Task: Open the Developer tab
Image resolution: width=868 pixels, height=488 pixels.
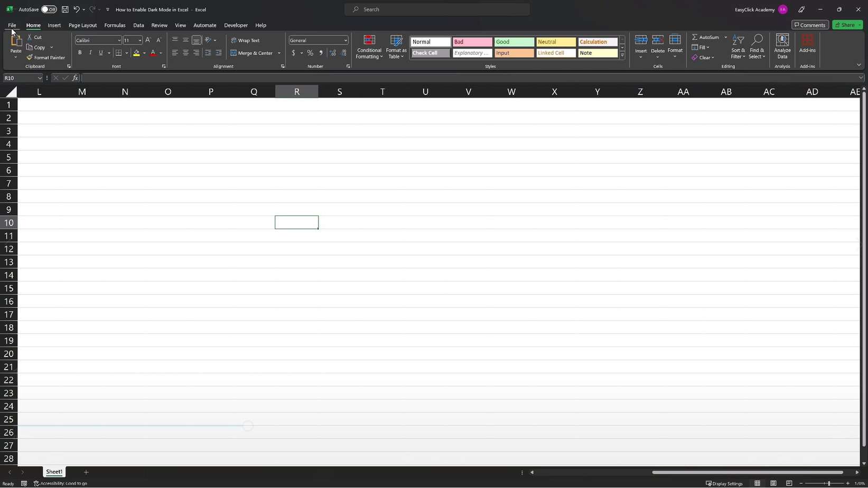Action: coord(236,25)
